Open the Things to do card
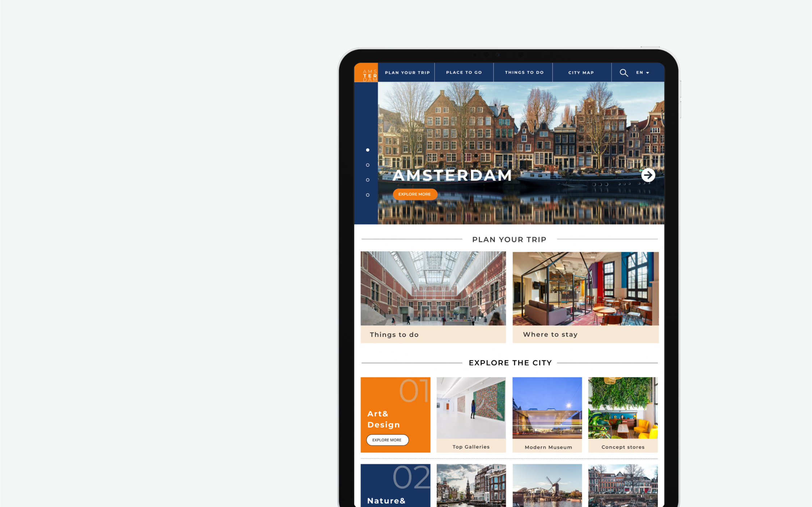The image size is (812, 507). (x=433, y=297)
